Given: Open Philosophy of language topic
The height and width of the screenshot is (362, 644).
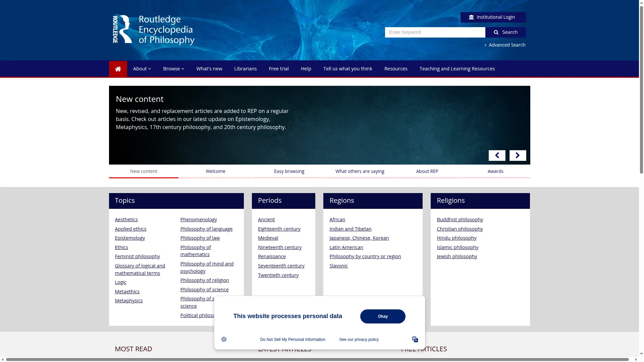Looking at the screenshot, I should (206, 229).
